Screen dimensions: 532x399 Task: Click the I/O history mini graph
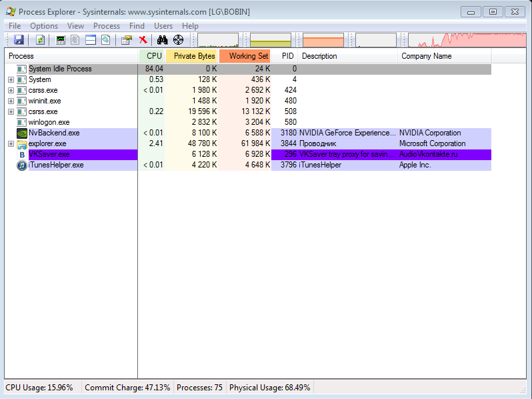375,40
